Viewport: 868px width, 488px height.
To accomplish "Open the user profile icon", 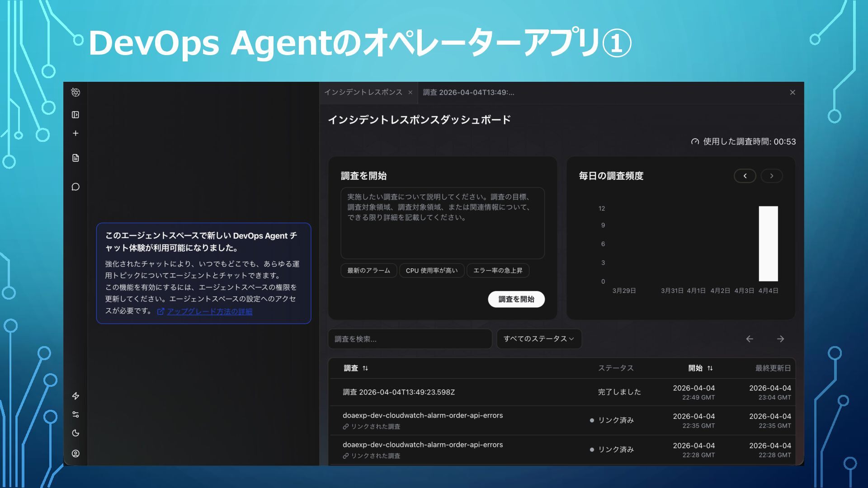I will point(75,453).
